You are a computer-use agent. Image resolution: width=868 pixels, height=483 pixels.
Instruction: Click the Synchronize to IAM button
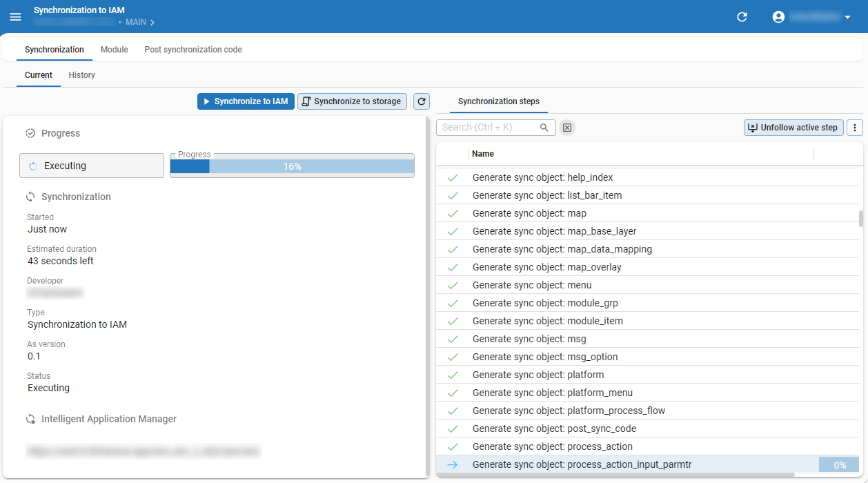[x=246, y=101]
